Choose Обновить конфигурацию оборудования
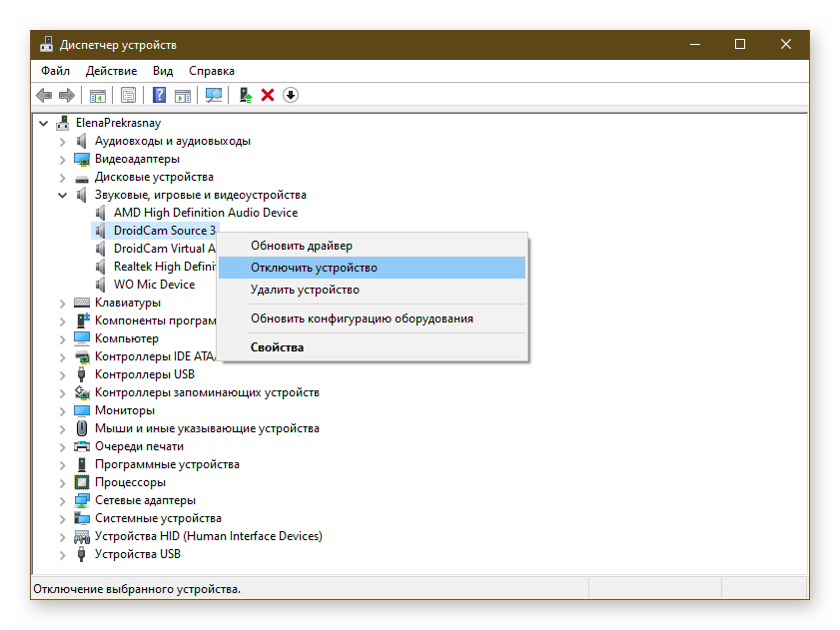Image resolution: width=840 pixels, height=630 pixels. click(372, 318)
